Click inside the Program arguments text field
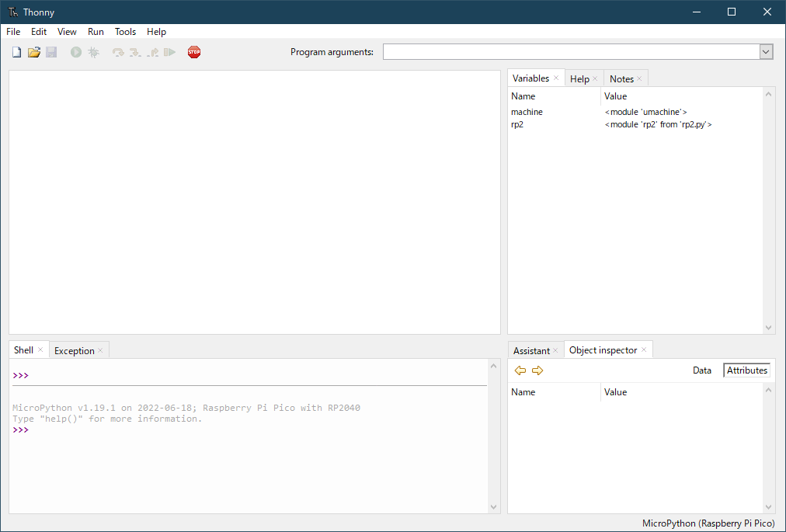The width and height of the screenshot is (786, 532). click(570, 52)
